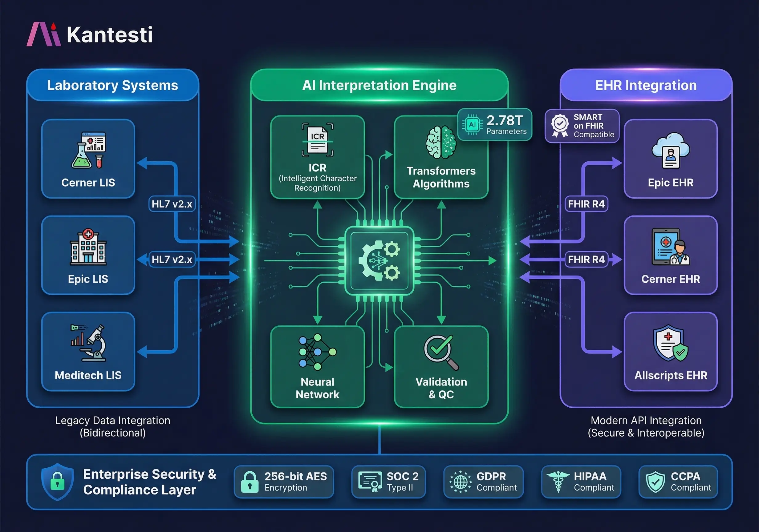Viewport: 759px width, 532px height.
Task: Click the AI chip icon beside 2.78T
Action: (x=473, y=125)
